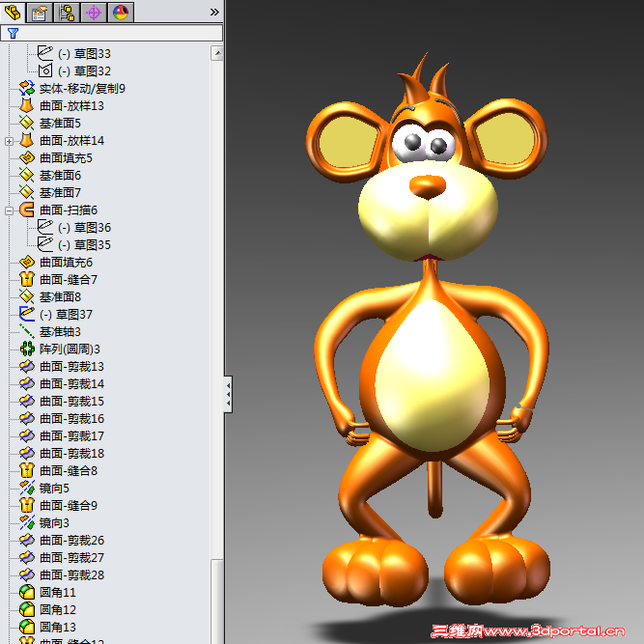This screenshot has height=644, width=644.
Task: Open the FeatureManager design tree tab
Action: (13, 12)
